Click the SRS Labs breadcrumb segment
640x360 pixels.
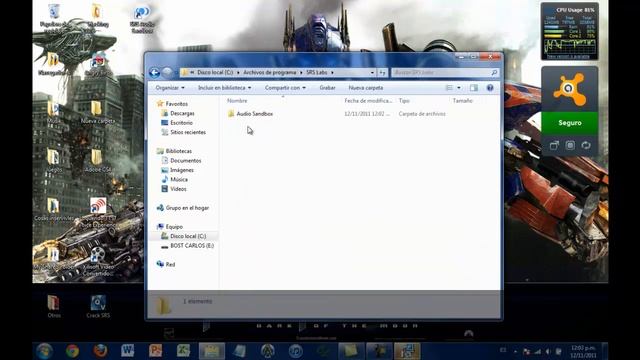tap(317, 72)
